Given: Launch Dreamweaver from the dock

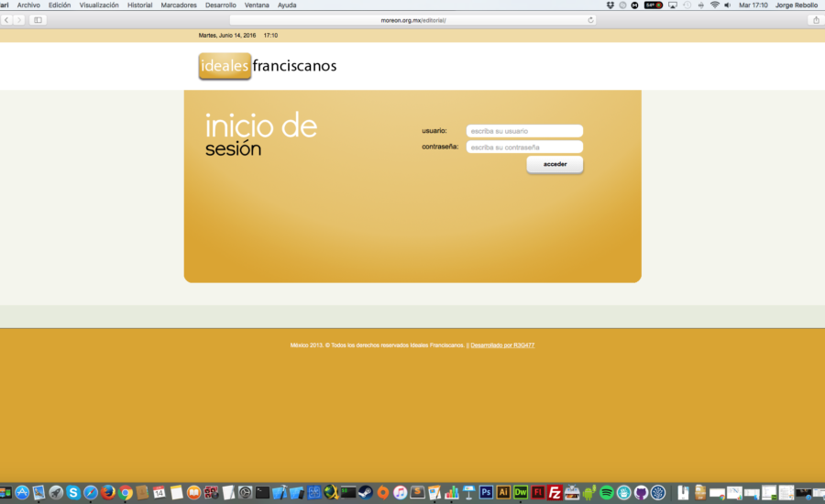Looking at the screenshot, I should pyautogui.click(x=521, y=492).
